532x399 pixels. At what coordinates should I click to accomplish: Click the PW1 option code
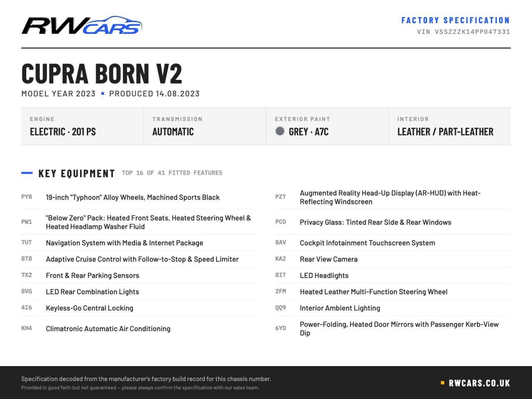click(x=27, y=222)
